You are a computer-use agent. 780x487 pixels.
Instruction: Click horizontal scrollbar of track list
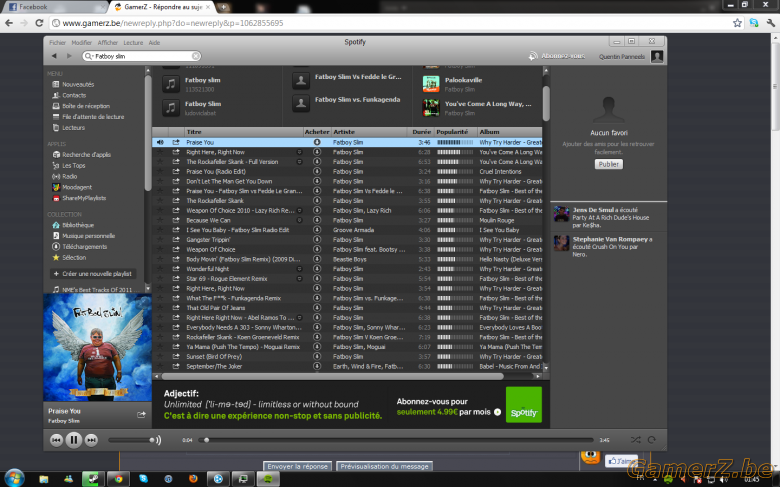point(332,377)
